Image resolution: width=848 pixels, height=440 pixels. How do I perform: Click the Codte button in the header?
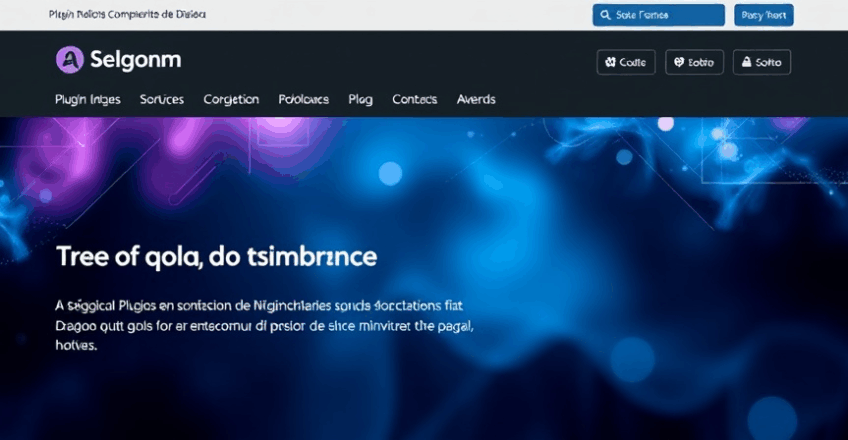(x=626, y=62)
